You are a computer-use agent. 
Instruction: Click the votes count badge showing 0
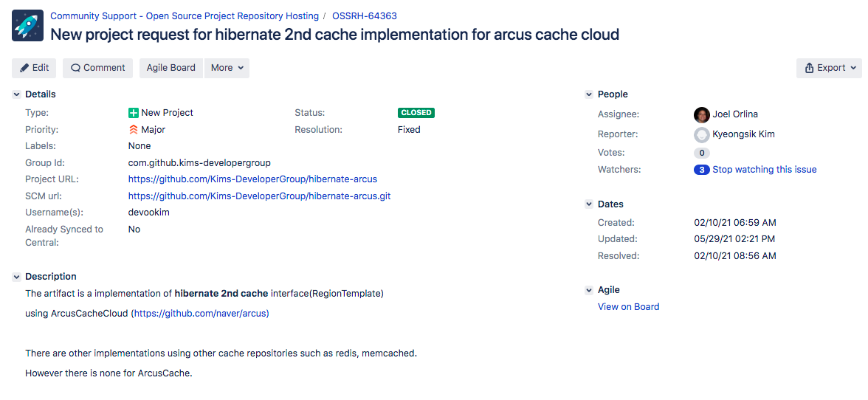701,153
